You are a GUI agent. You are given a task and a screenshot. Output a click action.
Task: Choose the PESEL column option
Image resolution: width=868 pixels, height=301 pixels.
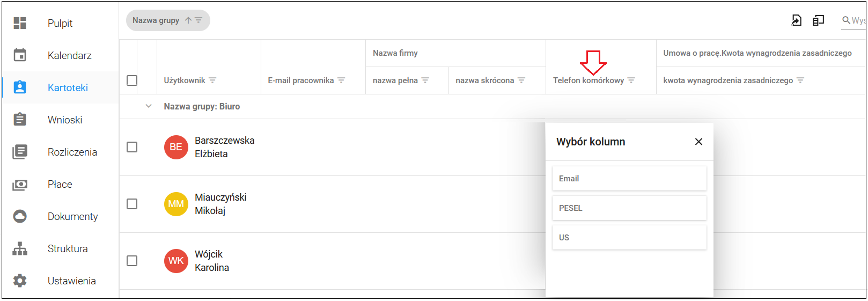tap(629, 208)
